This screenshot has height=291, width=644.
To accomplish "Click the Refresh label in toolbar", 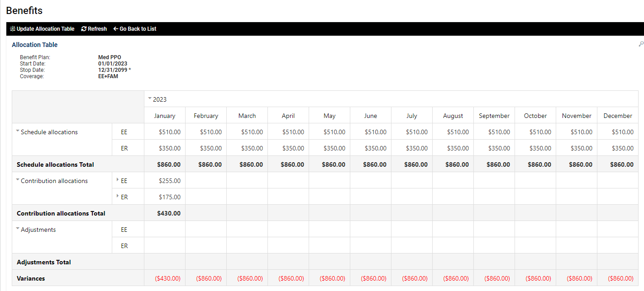I will [97, 29].
